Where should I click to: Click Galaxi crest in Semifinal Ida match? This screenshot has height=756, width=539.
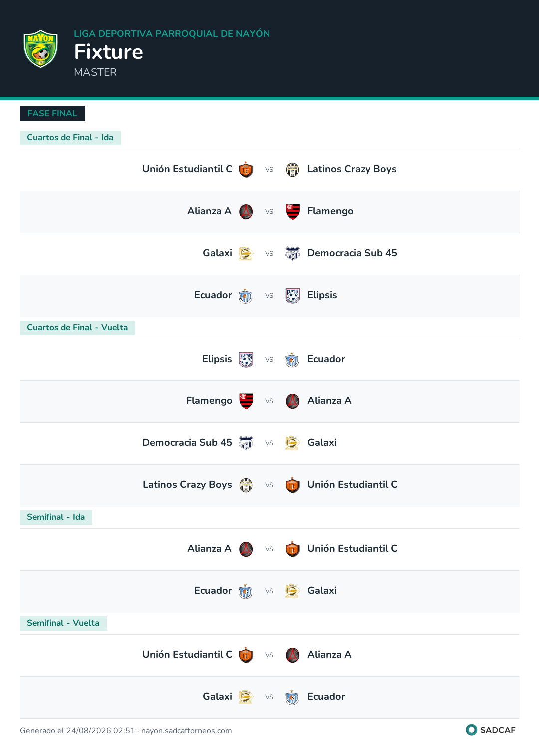pyautogui.click(x=293, y=591)
